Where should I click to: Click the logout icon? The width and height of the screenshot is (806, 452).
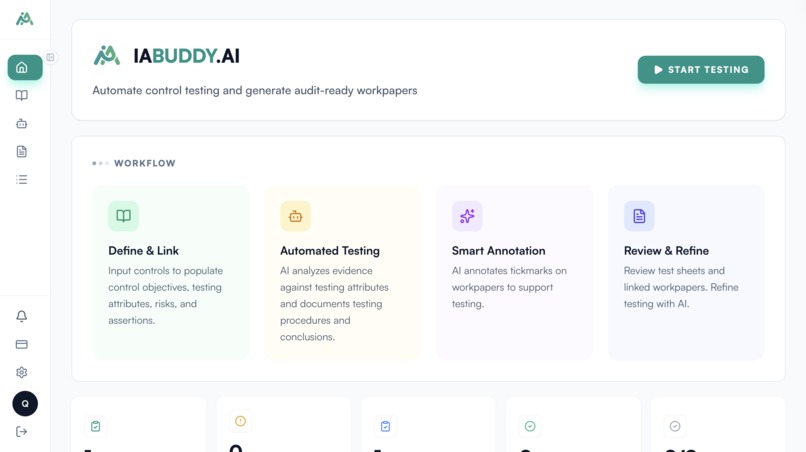(22, 431)
